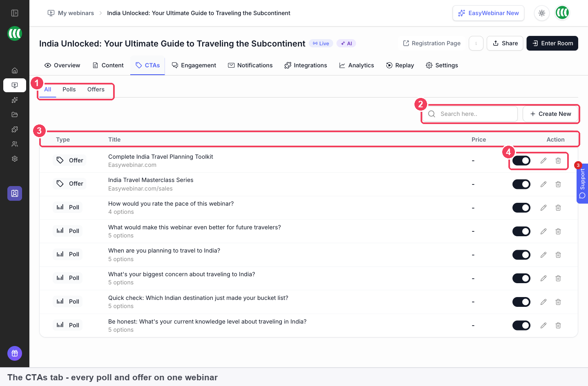Open the Overview tab
Screen dimensions: 588x386
62,65
